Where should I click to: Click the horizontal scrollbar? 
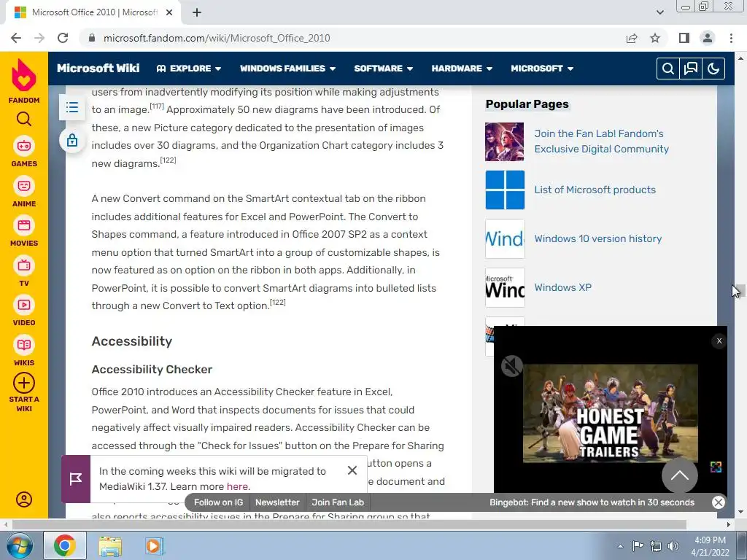[349, 524]
